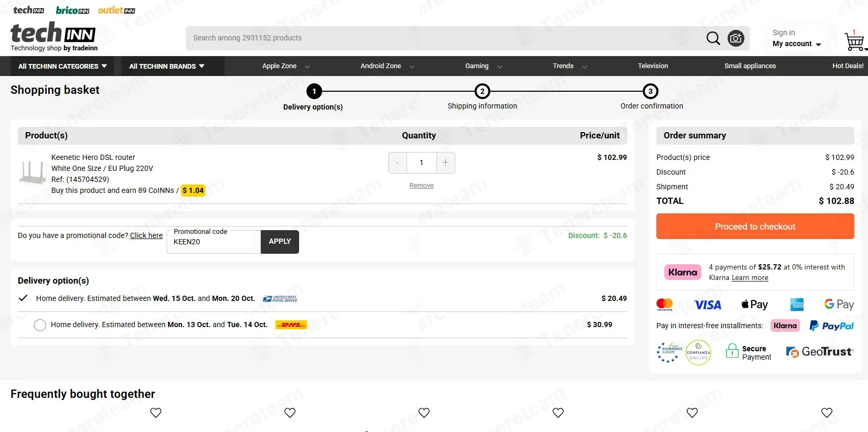Select the USPS delivery at $20.49
The width and height of the screenshot is (868, 432).
pyautogui.click(x=23, y=298)
